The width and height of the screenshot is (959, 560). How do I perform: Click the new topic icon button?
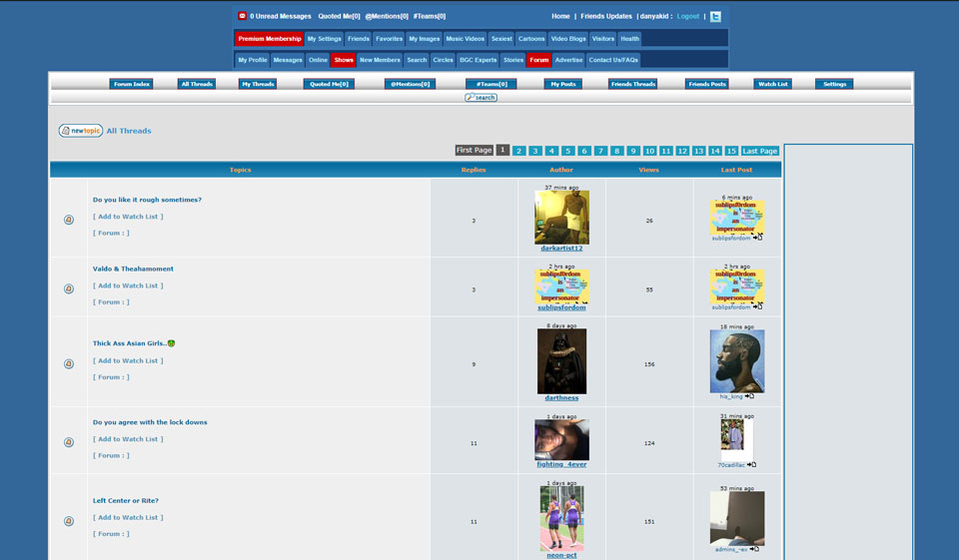click(80, 131)
